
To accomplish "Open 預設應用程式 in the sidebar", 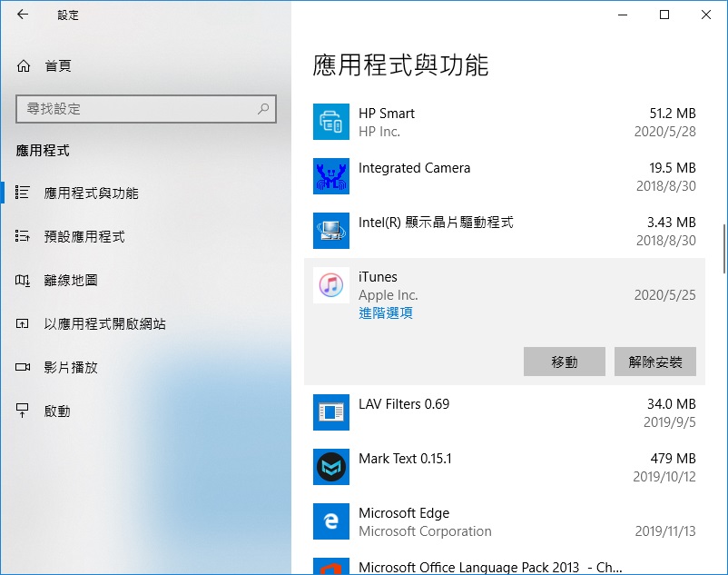I will click(x=84, y=236).
